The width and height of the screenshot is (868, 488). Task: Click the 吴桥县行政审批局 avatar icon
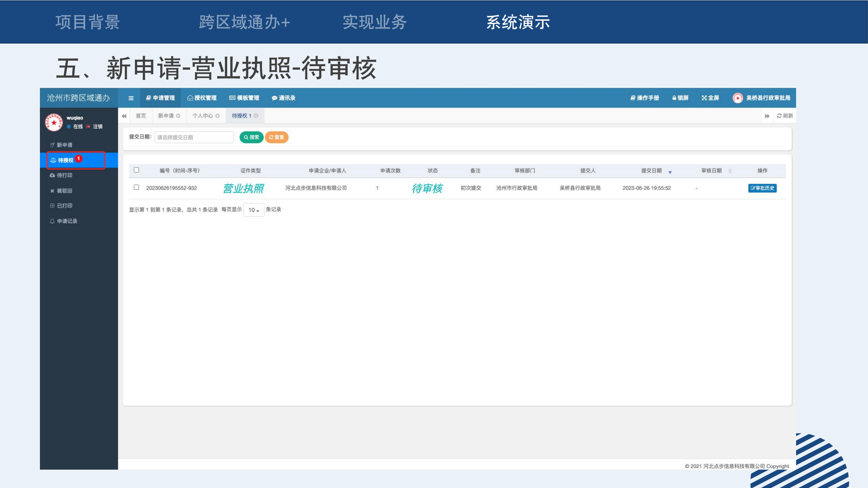(x=737, y=98)
